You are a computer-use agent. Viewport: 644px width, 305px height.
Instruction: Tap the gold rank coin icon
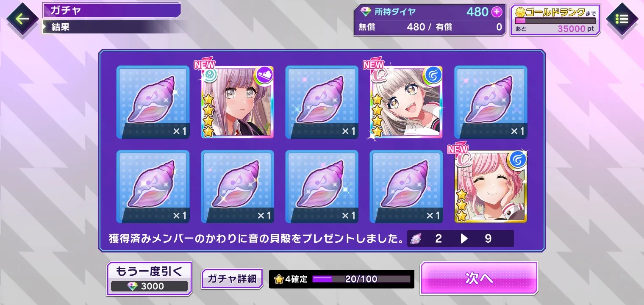click(x=520, y=12)
